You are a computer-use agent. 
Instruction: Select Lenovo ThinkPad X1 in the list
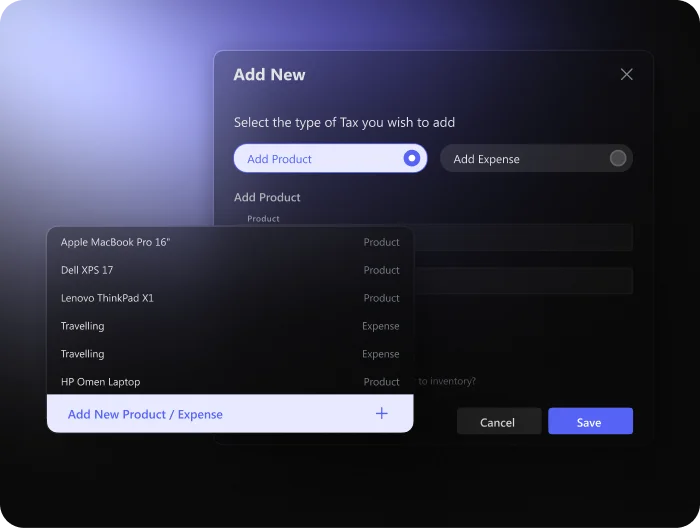[107, 298]
